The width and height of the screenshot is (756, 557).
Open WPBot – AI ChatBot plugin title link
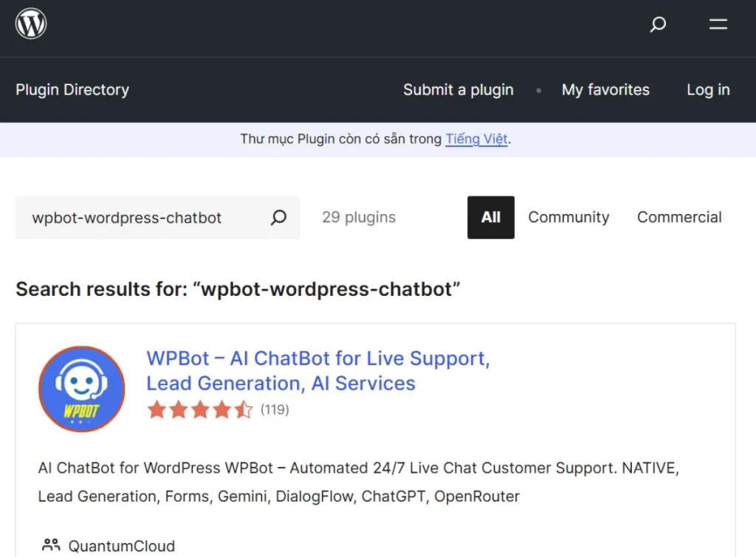tap(317, 370)
